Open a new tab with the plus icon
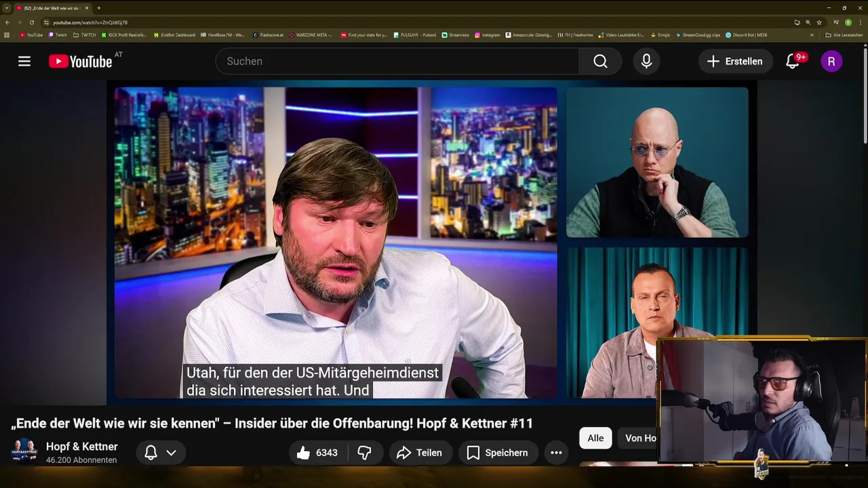This screenshot has width=868, height=488. 99,8
